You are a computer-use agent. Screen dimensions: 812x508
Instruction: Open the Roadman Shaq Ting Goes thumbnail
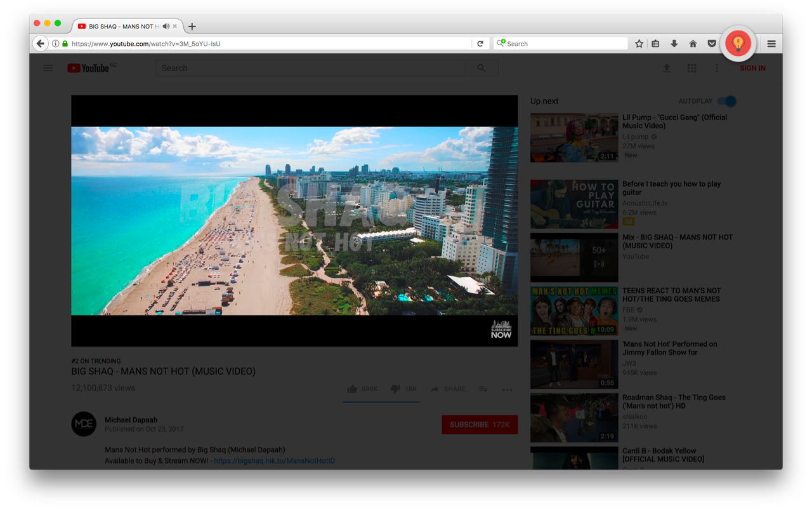(x=574, y=418)
